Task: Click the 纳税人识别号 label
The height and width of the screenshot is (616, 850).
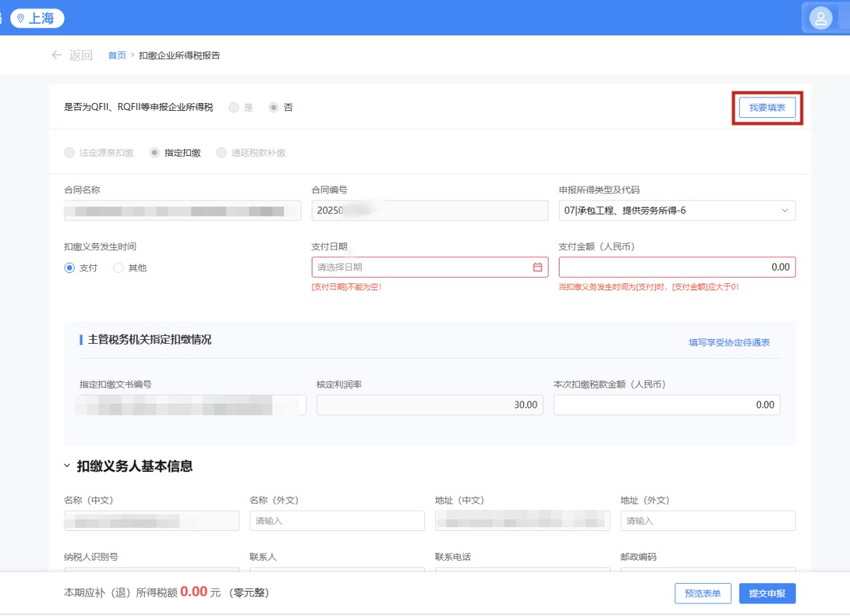Action: click(91, 557)
